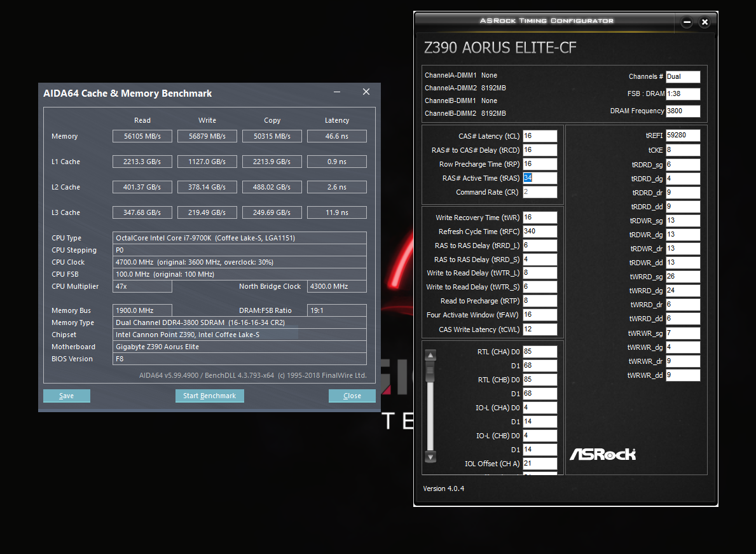Click the Memory Read result box
This screenshot has width=756, height=554.
(x=142, y=137)
